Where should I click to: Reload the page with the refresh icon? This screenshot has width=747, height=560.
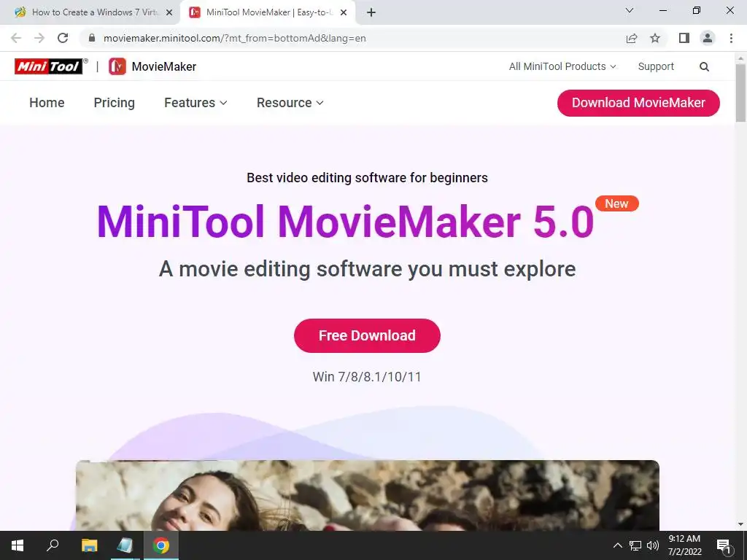pos(63,38)
